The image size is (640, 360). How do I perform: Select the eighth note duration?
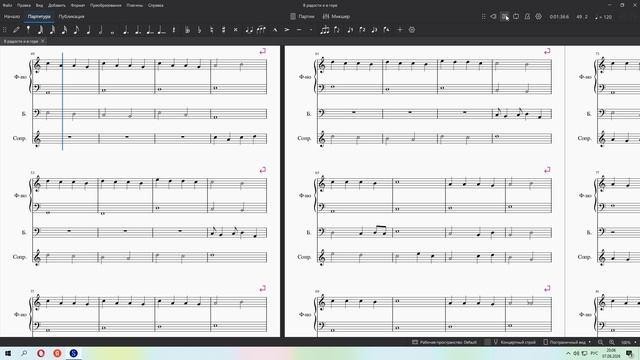(x=76, y=29)
